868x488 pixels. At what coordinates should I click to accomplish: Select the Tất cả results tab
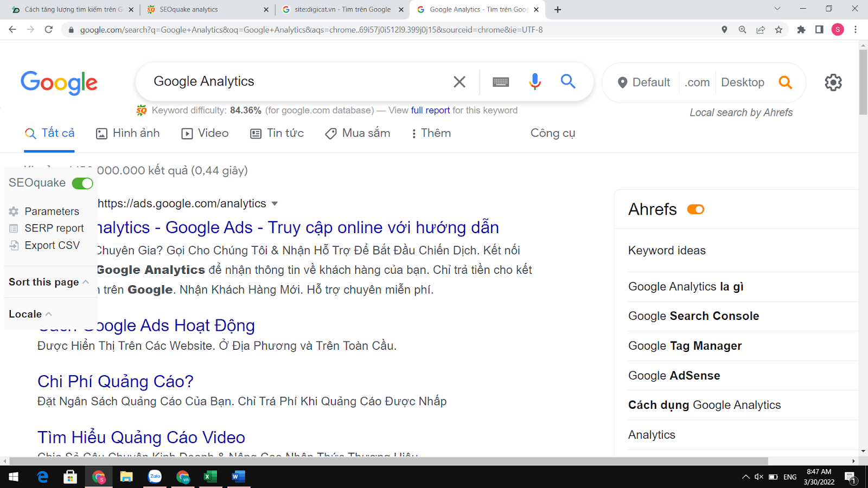50,133
